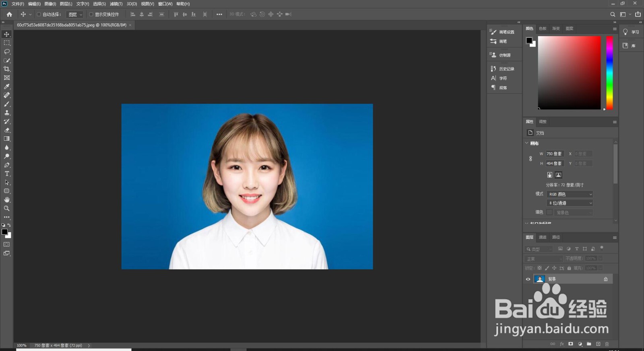This screenshot has height=351, width=644.
Task: Click the canvas width W input field
Action: [554, 154]
